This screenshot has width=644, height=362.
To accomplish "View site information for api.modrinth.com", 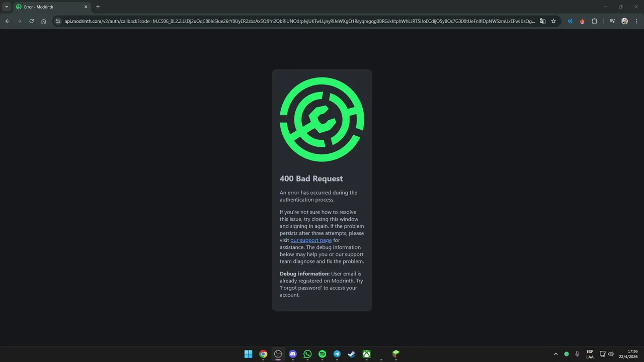I will [x=58, y=21].
